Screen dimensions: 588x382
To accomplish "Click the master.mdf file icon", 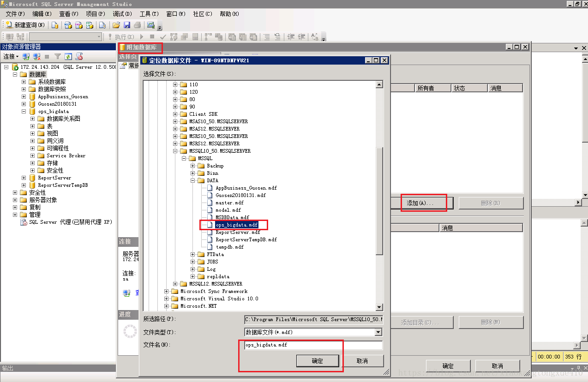I will (x=210, y=203).
